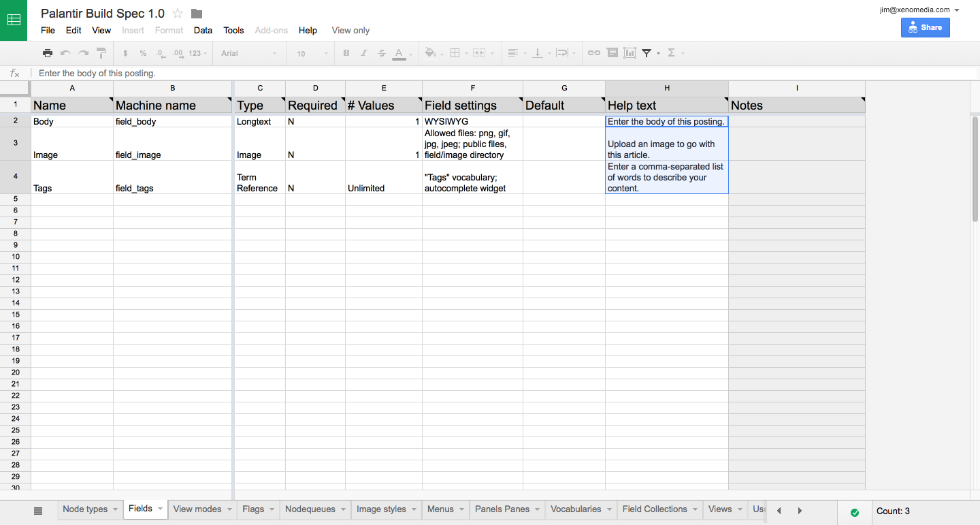This screenshot has width=980, height=525.
Task: Insert comment icon in toolbar
Action: click(x=612, y=53)
